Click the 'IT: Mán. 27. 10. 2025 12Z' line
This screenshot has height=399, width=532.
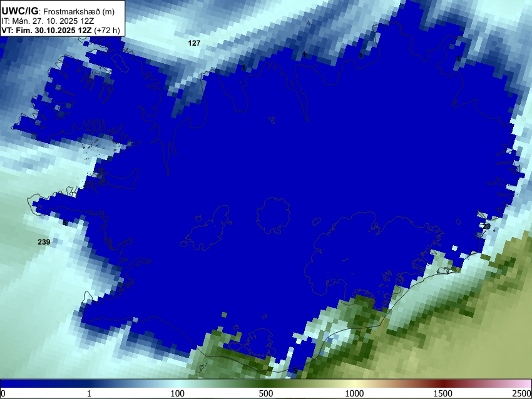[48, 21]
